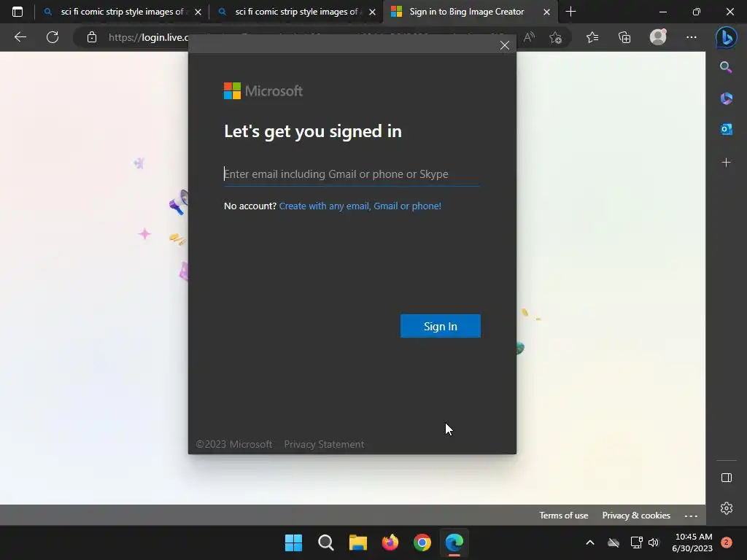This screenshot has height=560, width=747.
Task: Close the sign-in dialog
Action: (505, 45)
